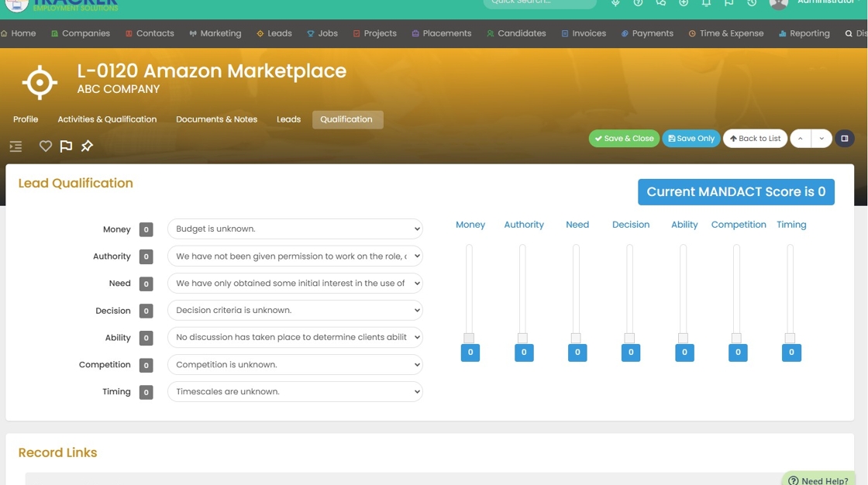Viewport: 868px width, 485px height.
Task: Click the Ability slider handle
Action: (x=683, y=338)
